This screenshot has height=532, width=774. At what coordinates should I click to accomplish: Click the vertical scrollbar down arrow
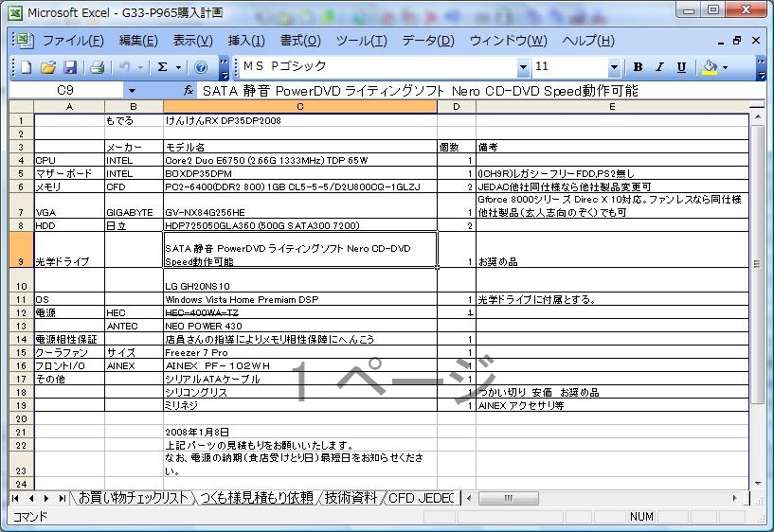tap(757, 483)
